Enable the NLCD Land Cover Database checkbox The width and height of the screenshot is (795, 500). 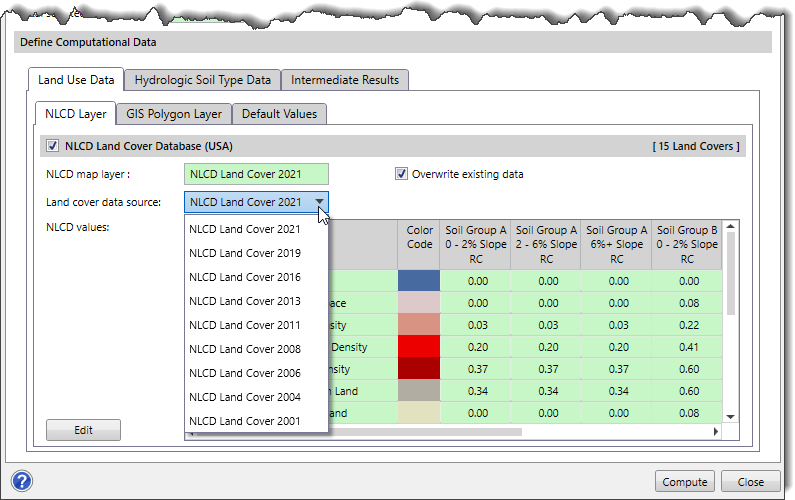[x=52, y=146]
